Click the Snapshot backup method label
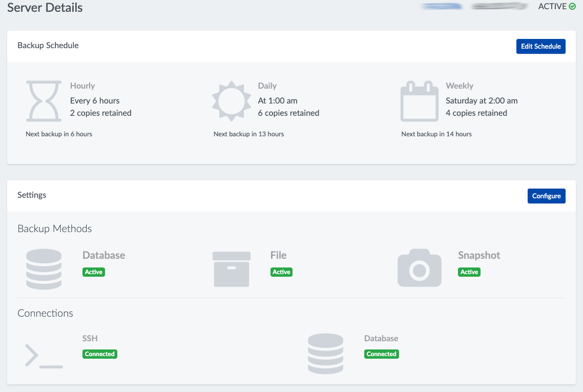The image size is (583, 392). tap(479, 255)
